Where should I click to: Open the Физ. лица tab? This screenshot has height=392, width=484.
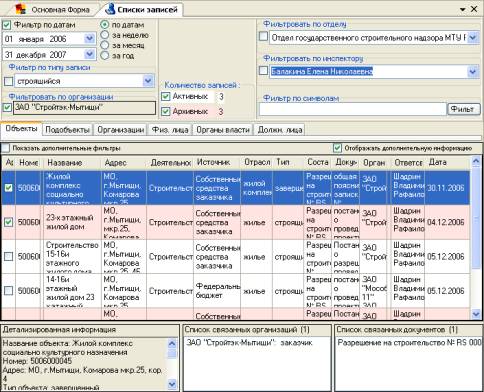170,130
